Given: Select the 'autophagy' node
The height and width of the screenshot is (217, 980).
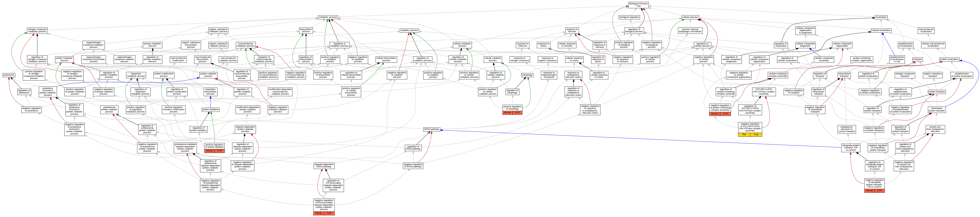Looking at the screenshot, I should pos(527,75).
